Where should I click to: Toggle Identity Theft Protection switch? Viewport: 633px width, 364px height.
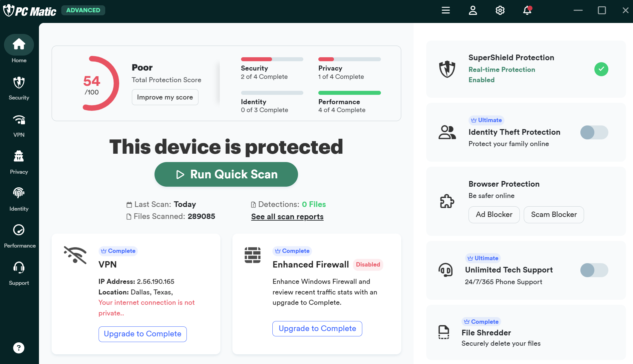coord(594,132)
